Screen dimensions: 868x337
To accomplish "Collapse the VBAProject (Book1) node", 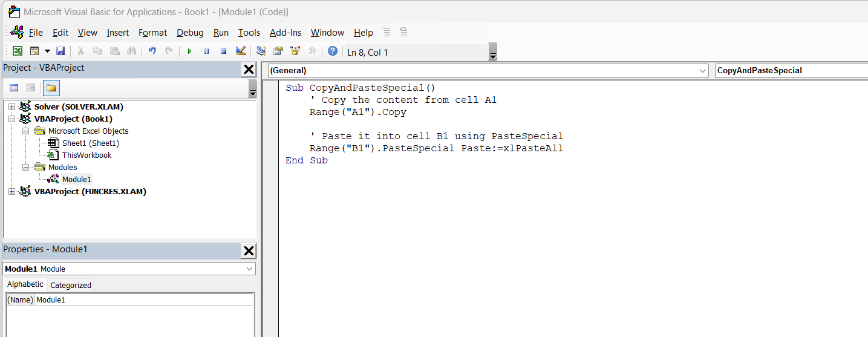I will [x=11, y=119].
